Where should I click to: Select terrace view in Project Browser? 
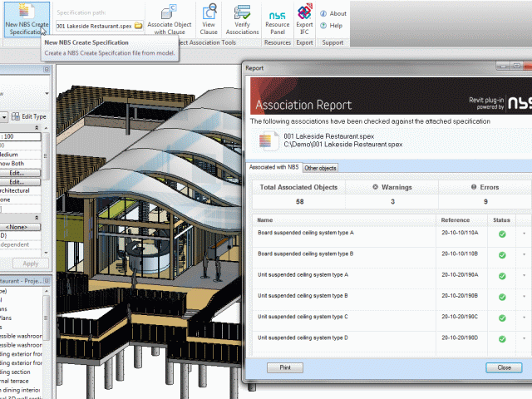(15, 381)
